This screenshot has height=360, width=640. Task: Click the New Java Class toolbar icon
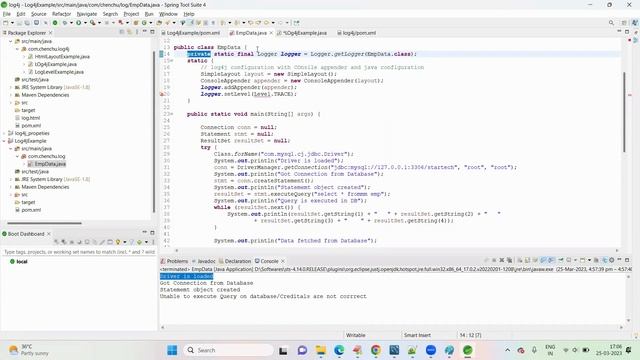point(144,23)
